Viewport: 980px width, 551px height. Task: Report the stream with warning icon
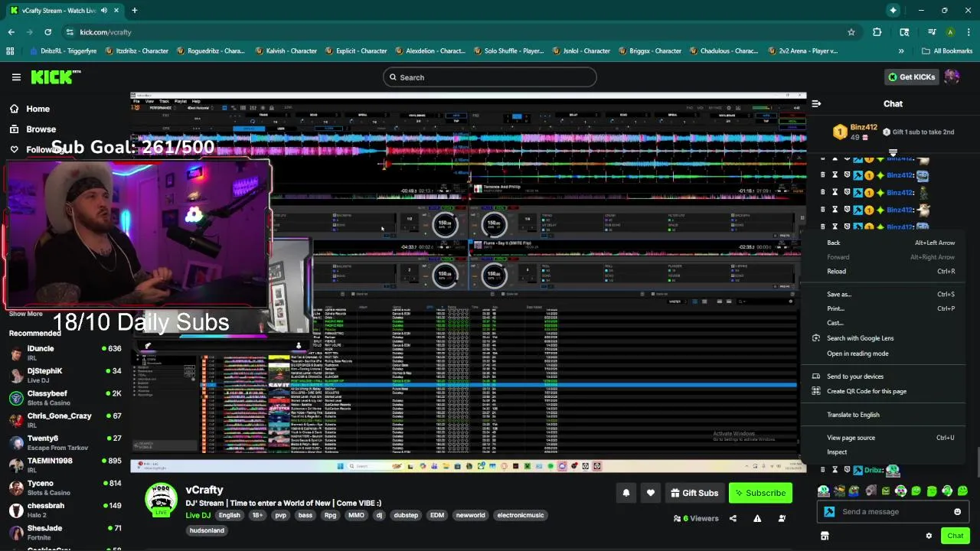pyautogui.click(x=757, y=518)
